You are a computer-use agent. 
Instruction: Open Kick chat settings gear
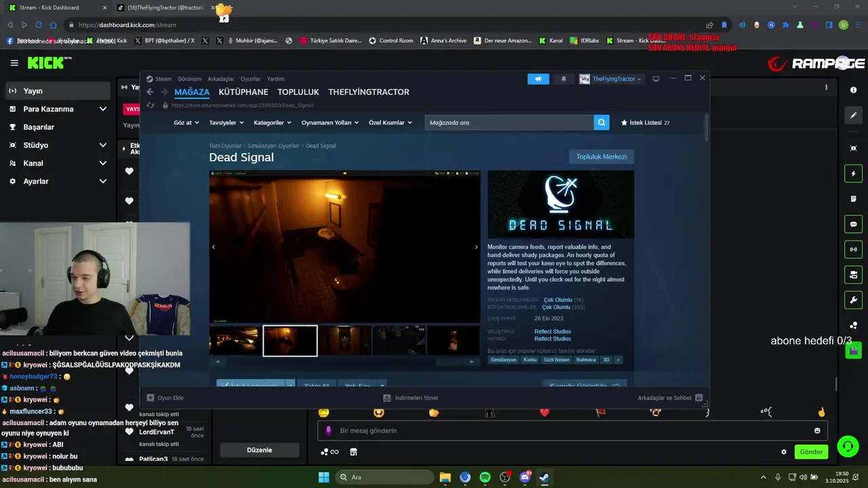coord(784,452)
